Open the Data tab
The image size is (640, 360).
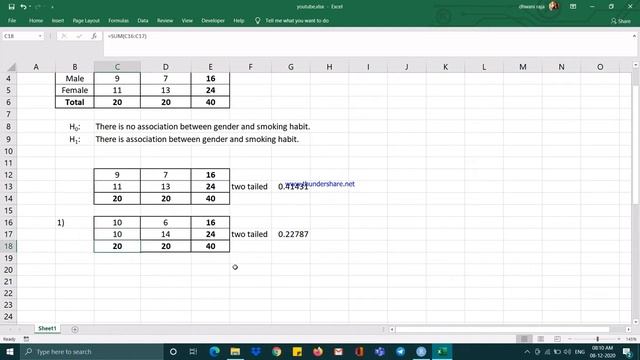coord(143,20)
